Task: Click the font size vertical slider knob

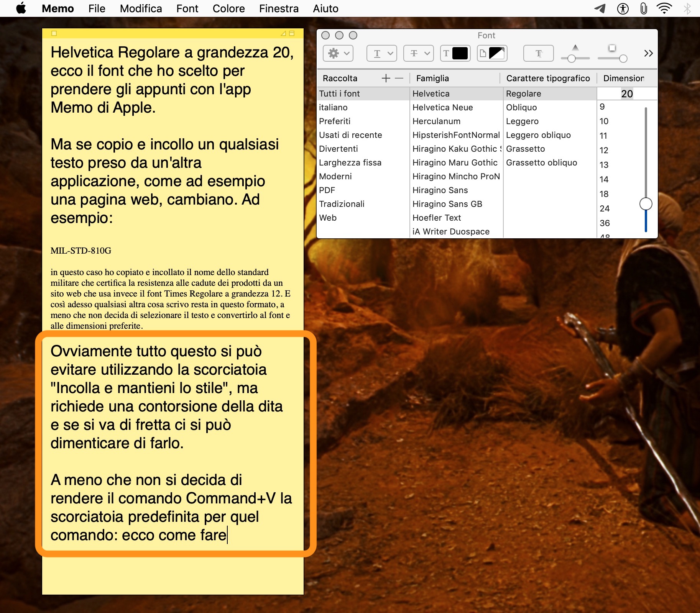Action: 646,204
